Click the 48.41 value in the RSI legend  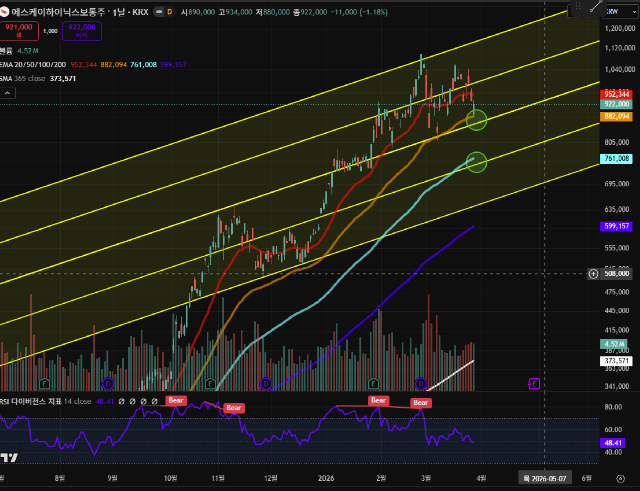tap(104, 402)
